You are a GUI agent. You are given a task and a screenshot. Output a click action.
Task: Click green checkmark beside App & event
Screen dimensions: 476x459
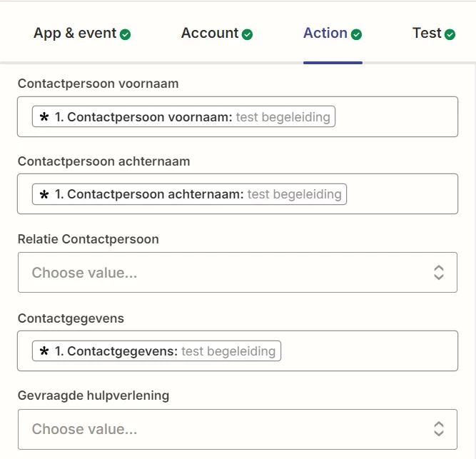point(126,34)
